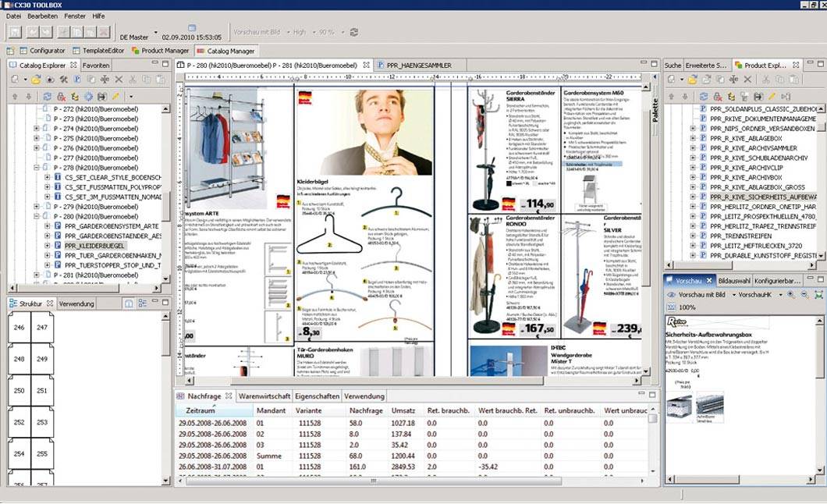Click the calendar icon above the date
This screenshot has width=827, height=504.
point(192,27)
